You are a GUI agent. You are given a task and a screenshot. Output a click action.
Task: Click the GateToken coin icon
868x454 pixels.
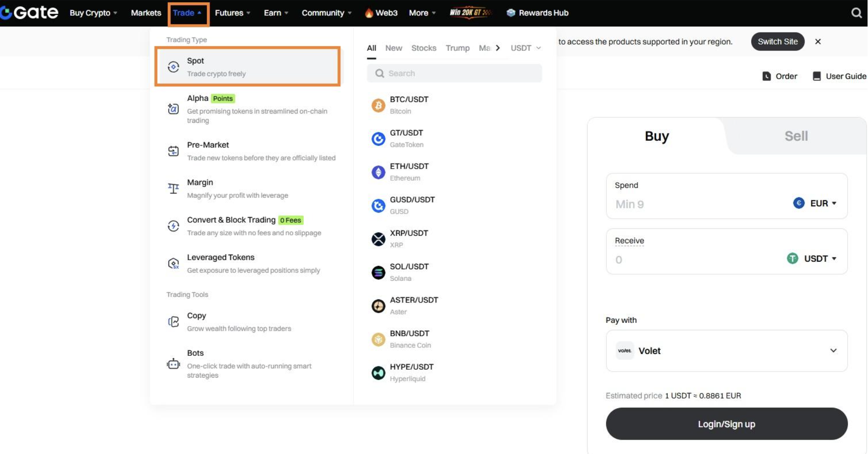point(378,139)
